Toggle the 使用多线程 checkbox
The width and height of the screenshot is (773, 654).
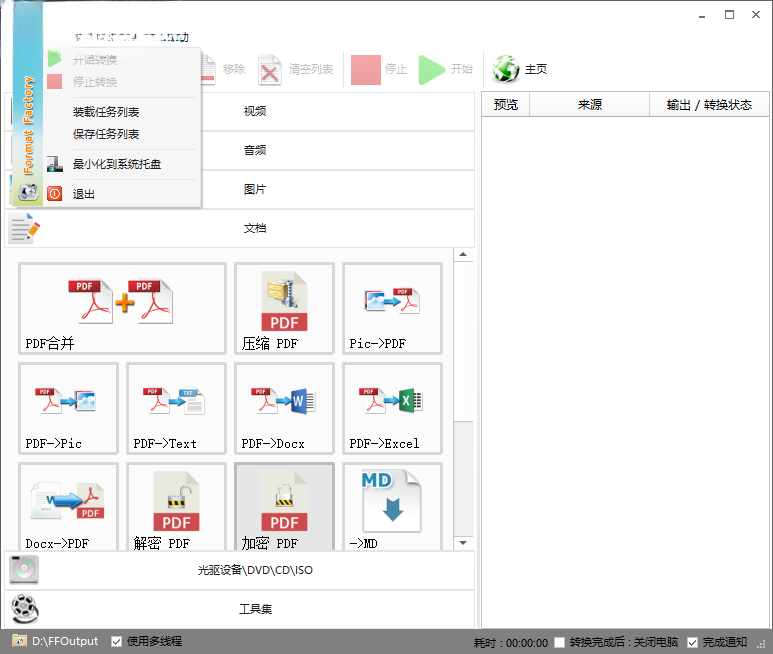pos(116,641)
